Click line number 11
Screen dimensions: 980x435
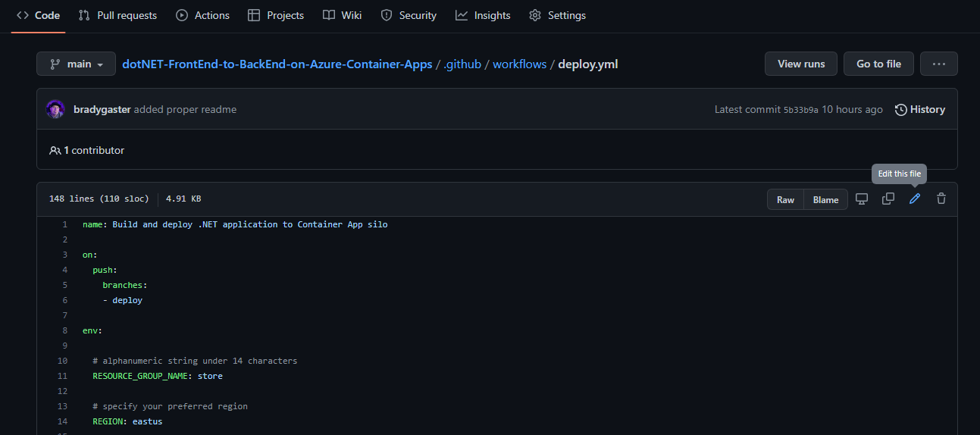pyautogui.click(x=62, y=376)
